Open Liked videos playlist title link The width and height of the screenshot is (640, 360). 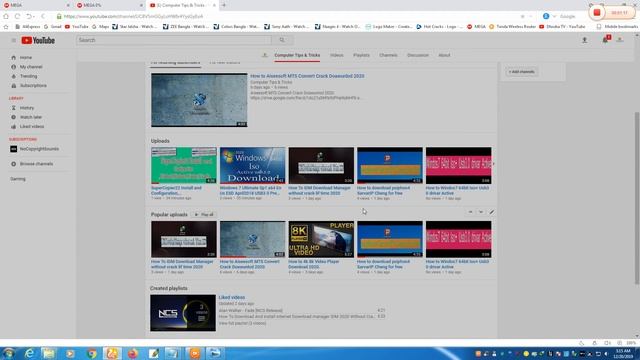click(231, 298)
